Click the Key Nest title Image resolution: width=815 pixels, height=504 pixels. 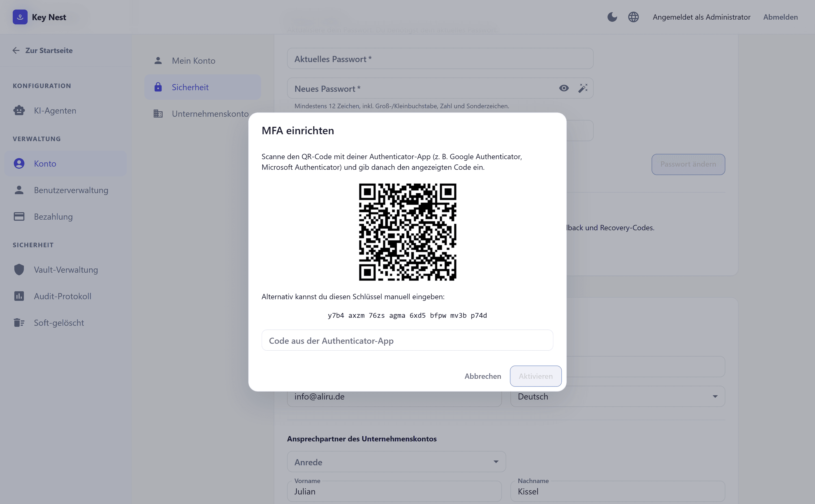click(x=49, y=17)
